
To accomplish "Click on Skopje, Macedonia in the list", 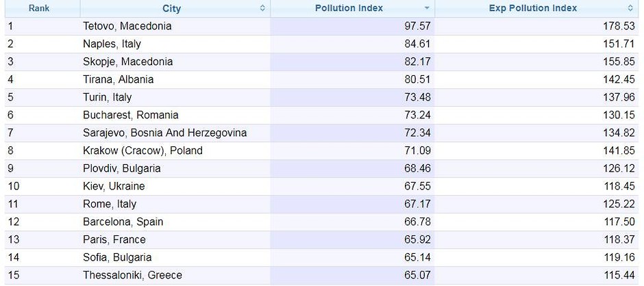I will [x=127, y=62].
